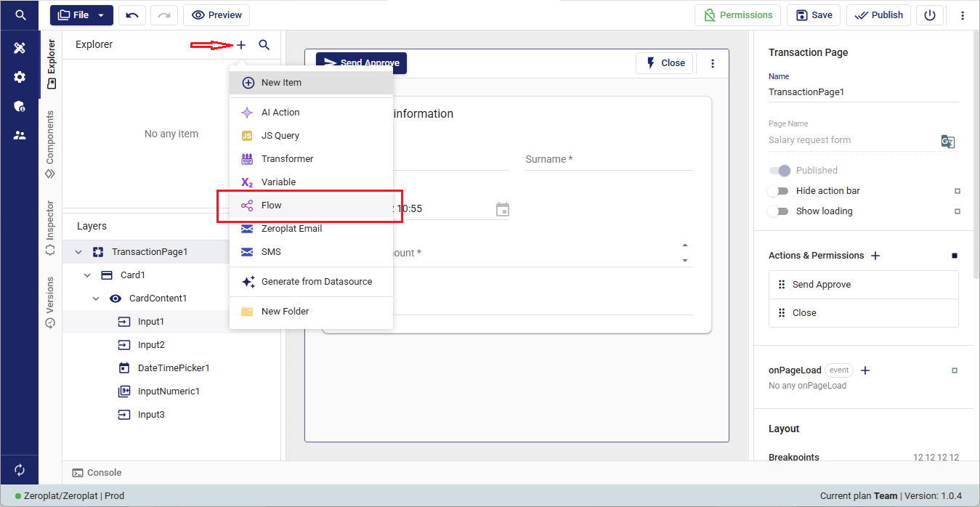The height and width of the screenshot is (507, 980).
Task: Click the calendar icon in date field
Action: point(502,209)
